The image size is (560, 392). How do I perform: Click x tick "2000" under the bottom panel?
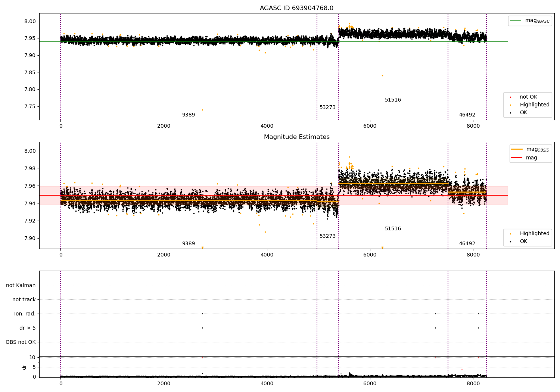(x=164, y=383)
